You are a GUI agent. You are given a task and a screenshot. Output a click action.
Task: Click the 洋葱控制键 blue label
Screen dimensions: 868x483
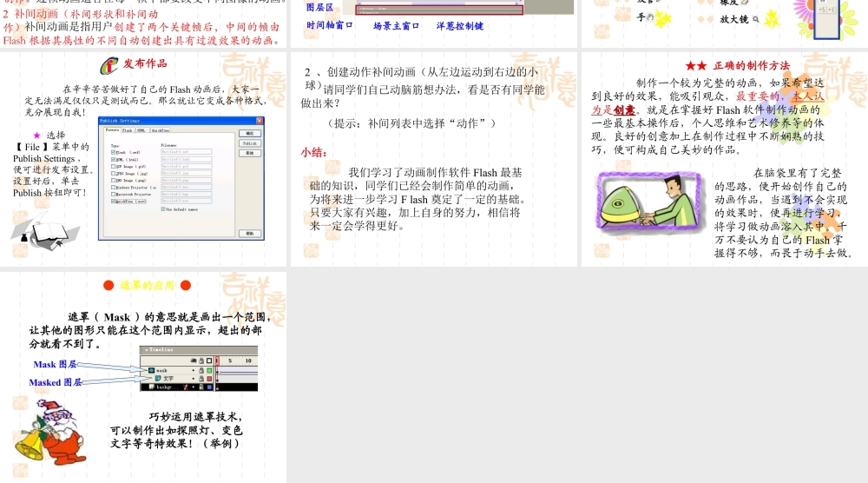pos(459,25)
